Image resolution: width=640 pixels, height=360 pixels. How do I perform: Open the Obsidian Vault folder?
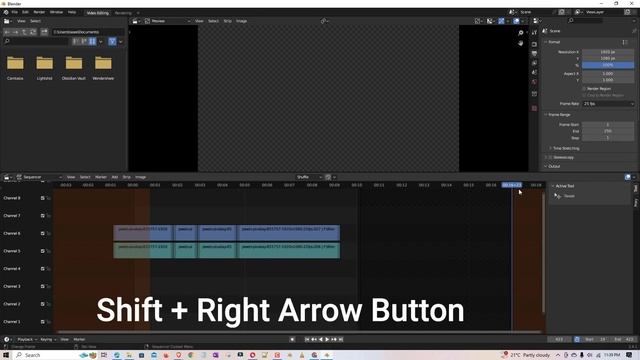coord(74,68)
